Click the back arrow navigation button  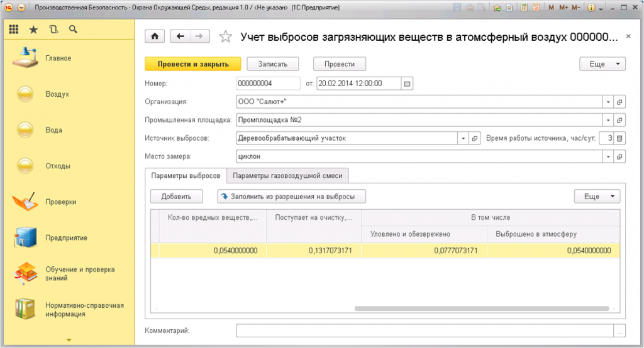(x=181, y=36)
